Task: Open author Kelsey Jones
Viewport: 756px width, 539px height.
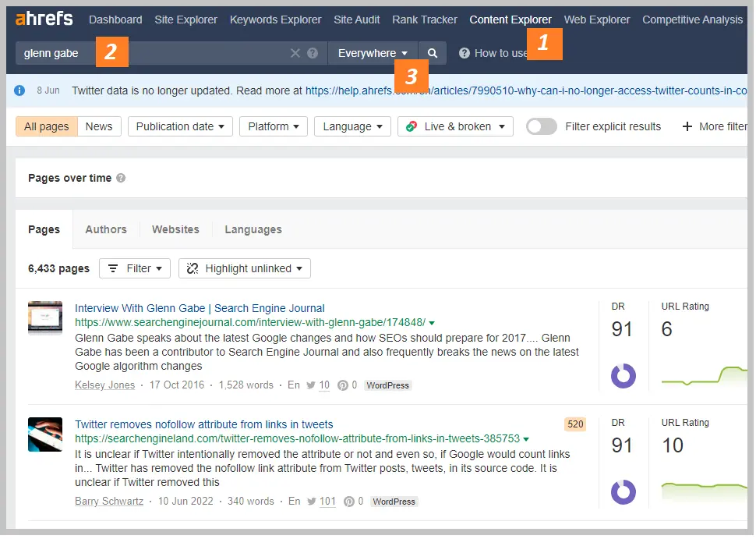Action: 104,385
